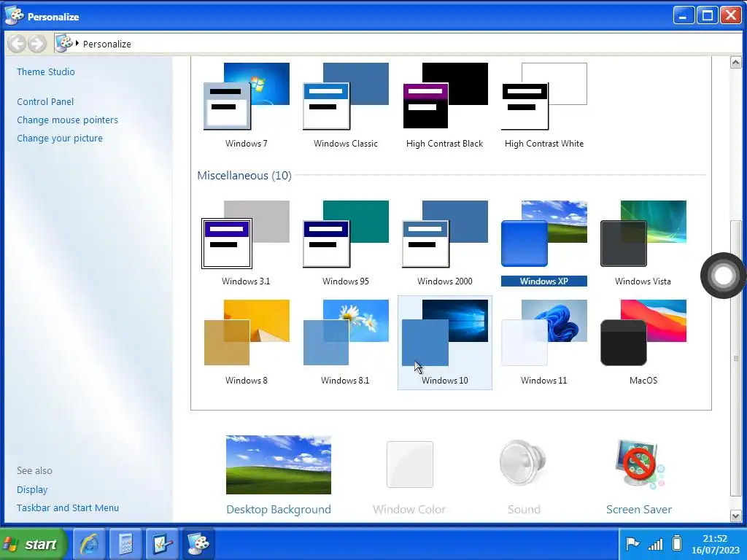747x560 pixels.
Task: Choose the High Contrast White theme
Action: 544,96
